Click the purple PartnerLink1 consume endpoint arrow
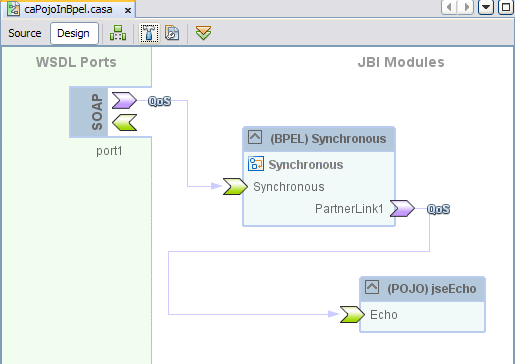The height and width of the screenshot is (364, 515). [x=402, y=208]
